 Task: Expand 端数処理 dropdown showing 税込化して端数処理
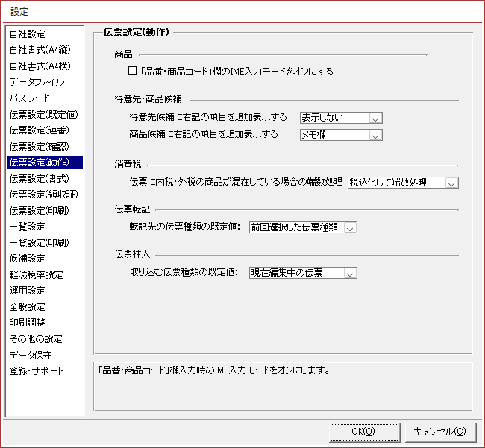point(451,183)
